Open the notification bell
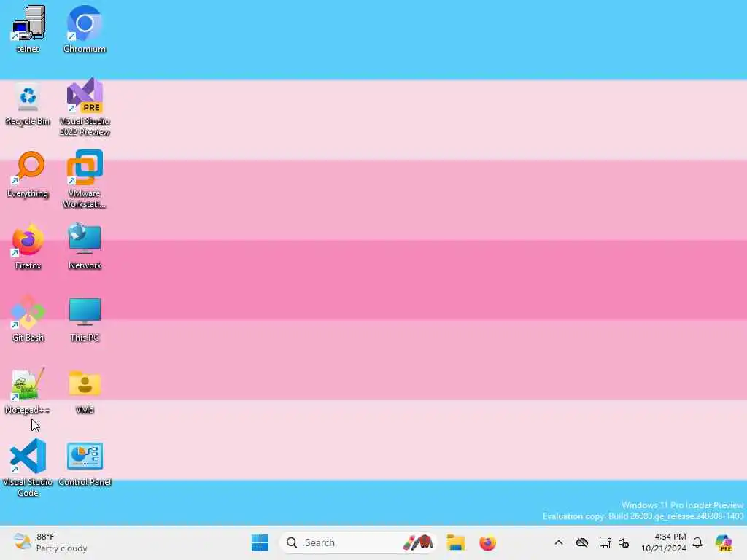Screen dimensions: 747x560 coord(697,542)
